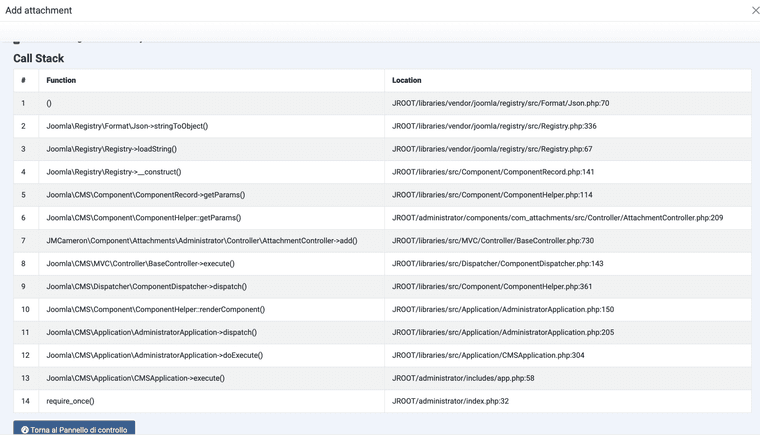Select ComponentHelper.php:114 location cell
The height and width of the screenshot is (435, 760).
pyautogui.click(x=568, y=195)
